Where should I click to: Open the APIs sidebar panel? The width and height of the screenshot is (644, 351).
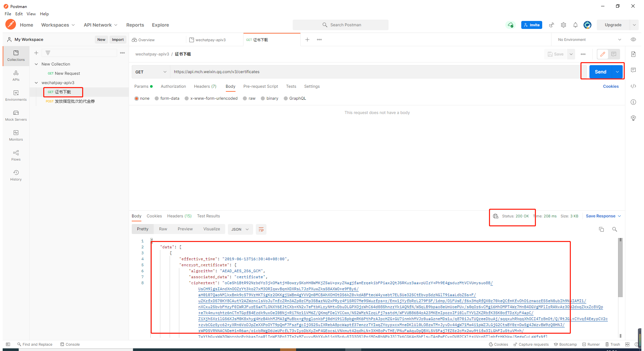click(x=16, y=76)
